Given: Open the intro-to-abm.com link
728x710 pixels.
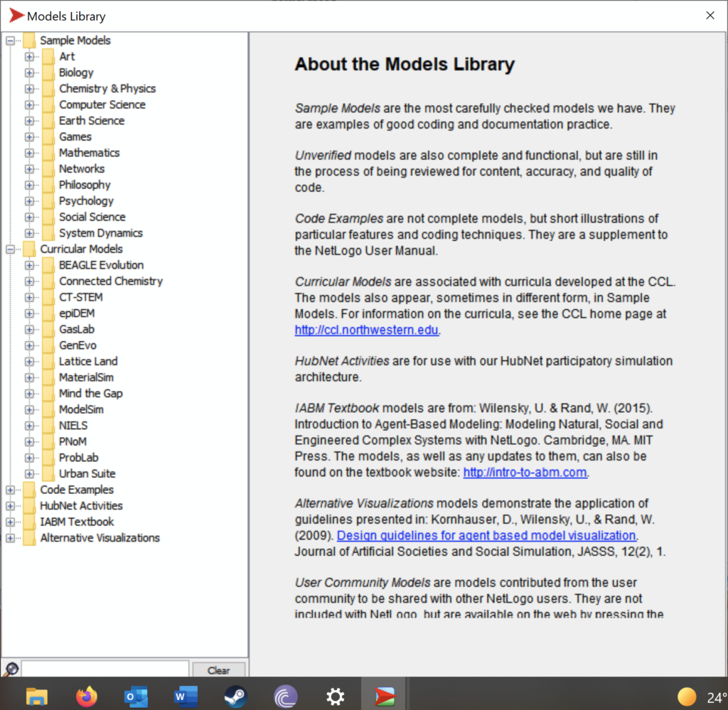Looking at the screenshot, I should point(525,473).
